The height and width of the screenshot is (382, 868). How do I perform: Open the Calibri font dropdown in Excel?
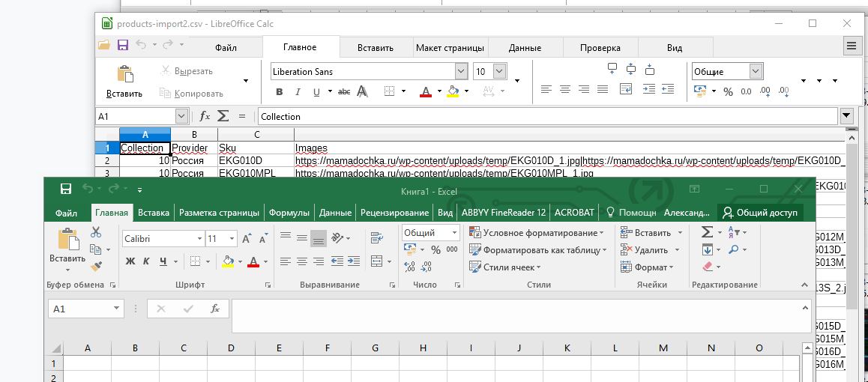click(199, 238)
